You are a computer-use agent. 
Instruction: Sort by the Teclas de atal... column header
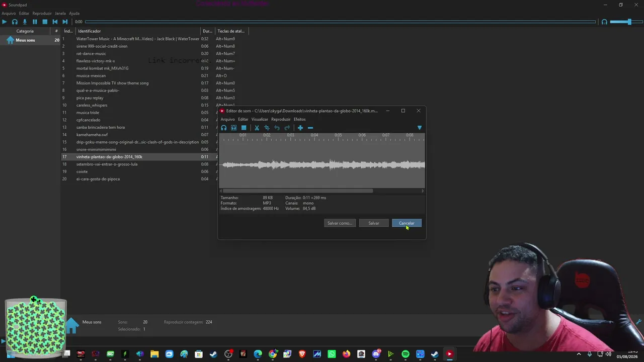pyautogui.click(x=231, y=31)
